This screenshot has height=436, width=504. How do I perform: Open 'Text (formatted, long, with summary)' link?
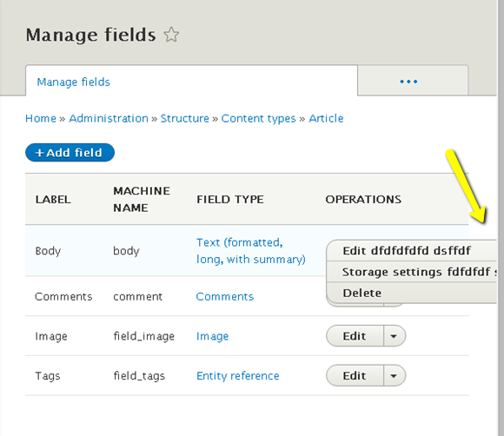[251, 251]
